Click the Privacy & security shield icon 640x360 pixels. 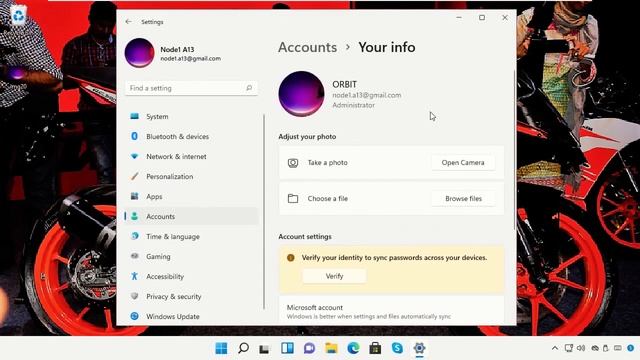click(135, 296)
